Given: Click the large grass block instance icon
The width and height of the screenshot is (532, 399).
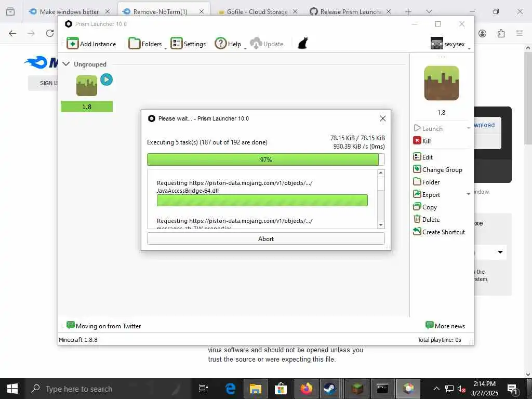Looking at the screenshot, I should tap(442, 83).
